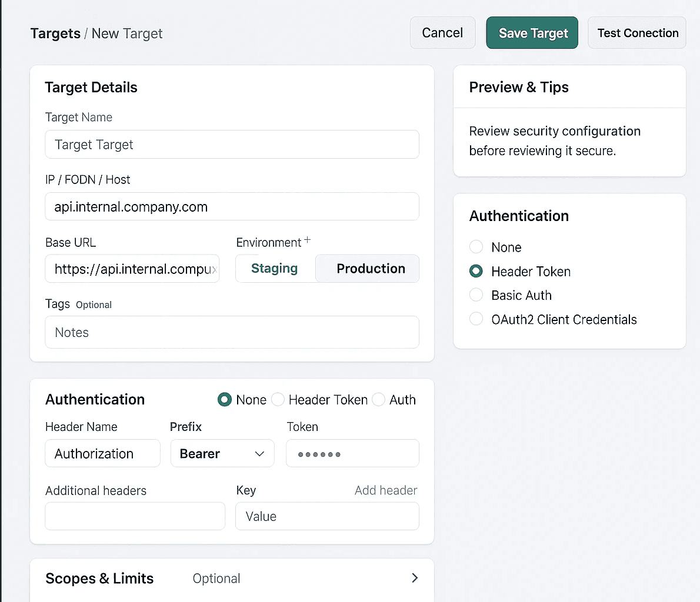
Task: Focus the Target Name input field
Action: 232,145
